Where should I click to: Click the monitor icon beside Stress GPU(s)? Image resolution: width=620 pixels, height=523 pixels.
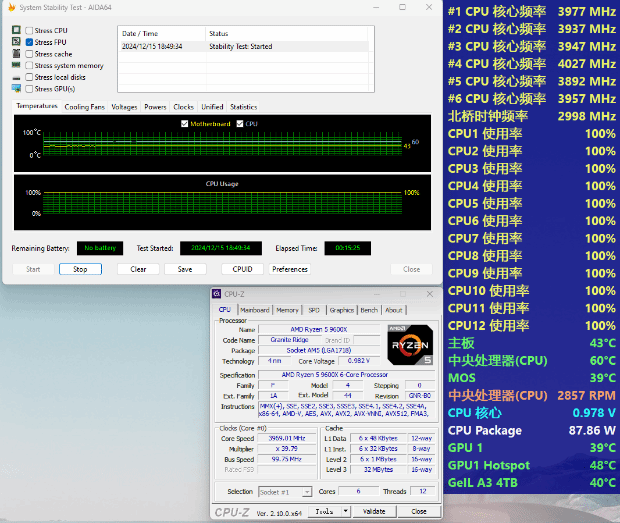(x=16, y=89)
